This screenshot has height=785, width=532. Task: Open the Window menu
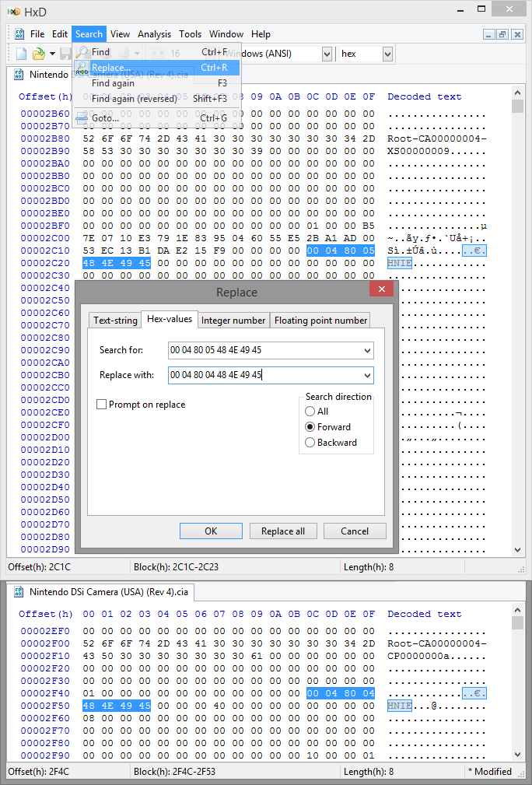pos(226,34)
